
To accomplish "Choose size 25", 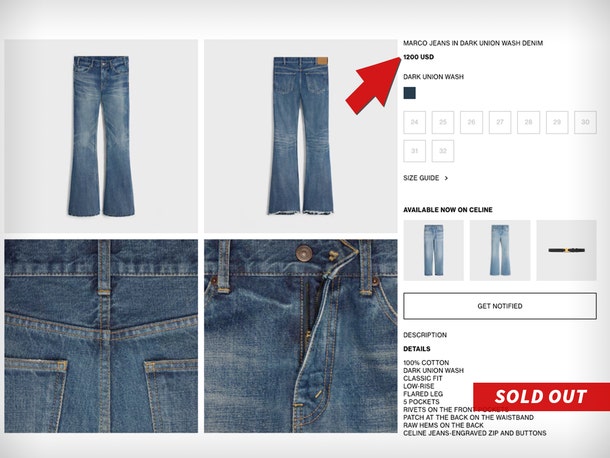I will tap(443, 122).
